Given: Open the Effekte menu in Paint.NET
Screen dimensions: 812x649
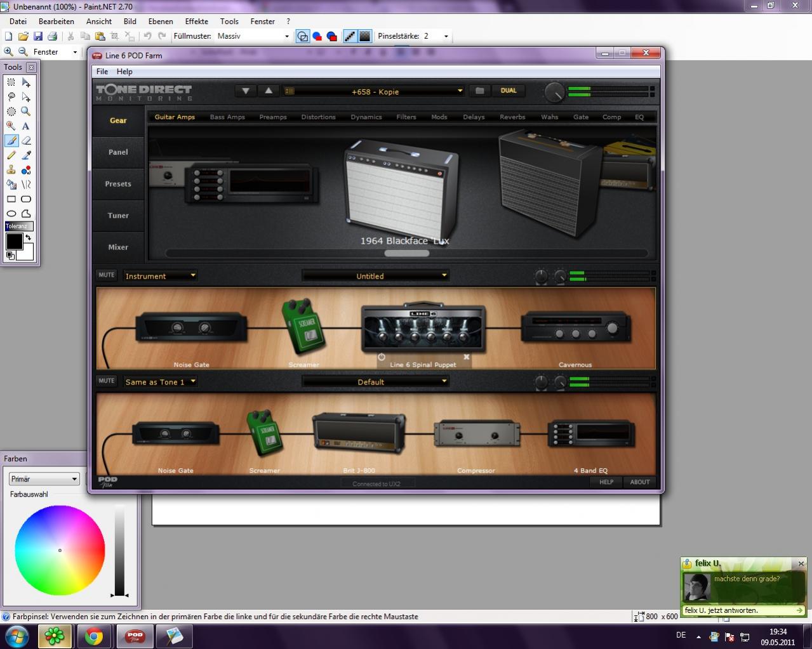Looking at the screenshot, I should click(197, 21).
